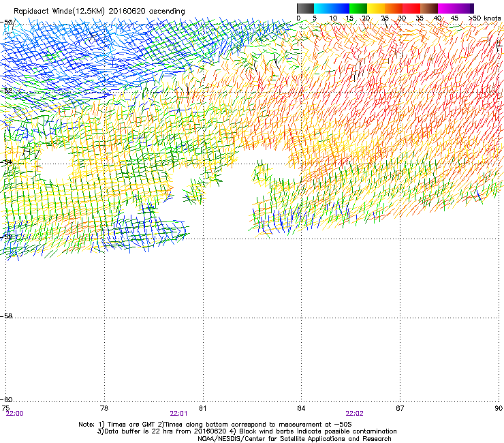Click the '>50 knots' legend label

(484, 18)
